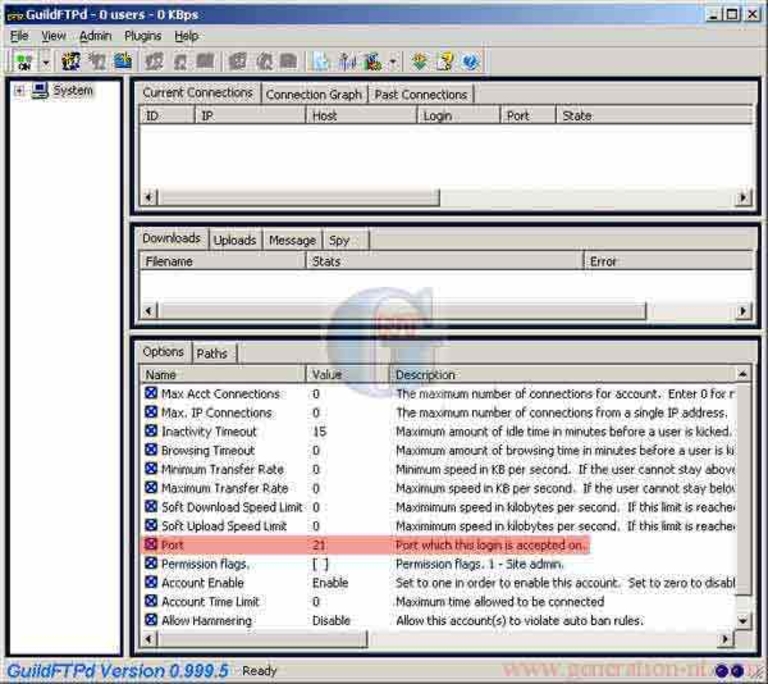Click the connections list scroll right arrow
Viewport: 768px width, 684px height.
[x=743, y=197]
